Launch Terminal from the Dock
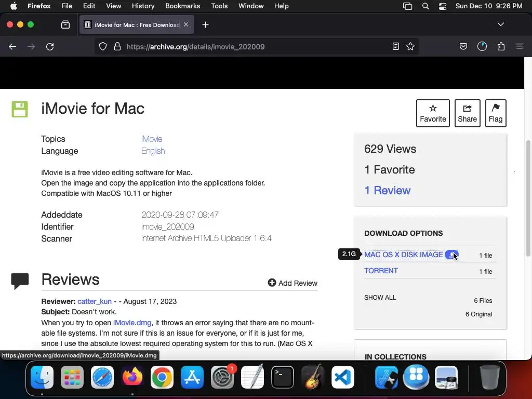Image resolution: width=532 pixels, height=399 pixels. [282, 377]
